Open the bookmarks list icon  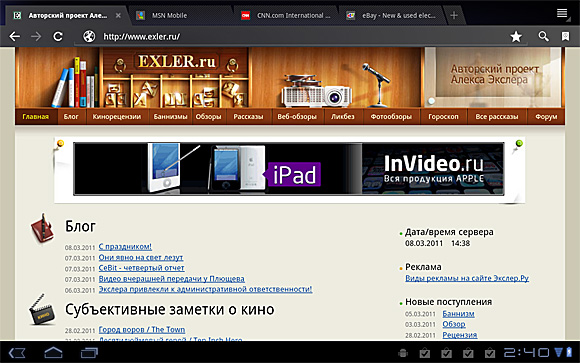tap(565, 36)
